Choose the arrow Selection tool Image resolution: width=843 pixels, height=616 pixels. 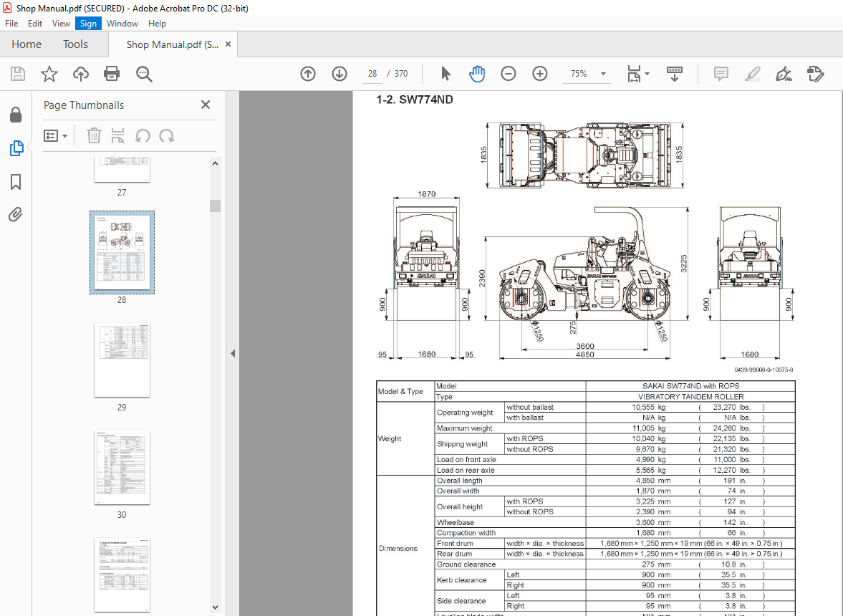point(445,74)
